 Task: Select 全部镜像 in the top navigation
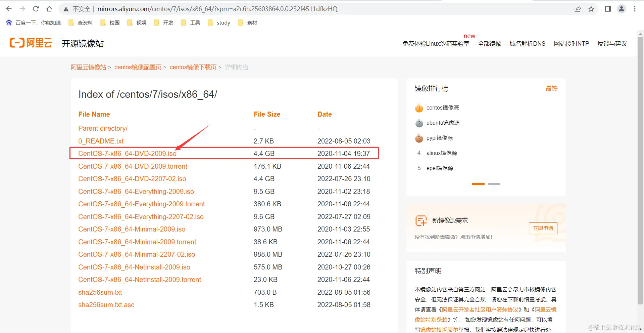point(489,43)
